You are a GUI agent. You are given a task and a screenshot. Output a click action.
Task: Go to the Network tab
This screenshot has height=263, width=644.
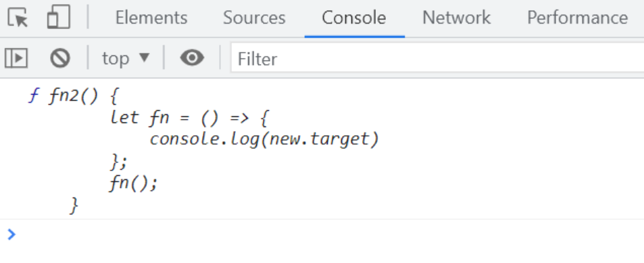click(x=456, y=18)
